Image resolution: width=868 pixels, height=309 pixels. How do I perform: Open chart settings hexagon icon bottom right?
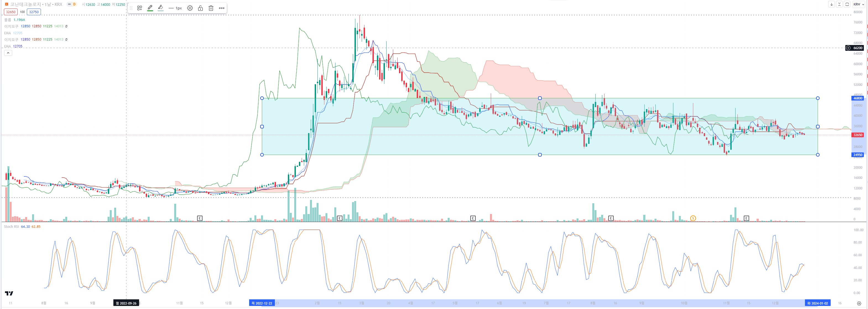pyautogui.click(x=859, y=303)
